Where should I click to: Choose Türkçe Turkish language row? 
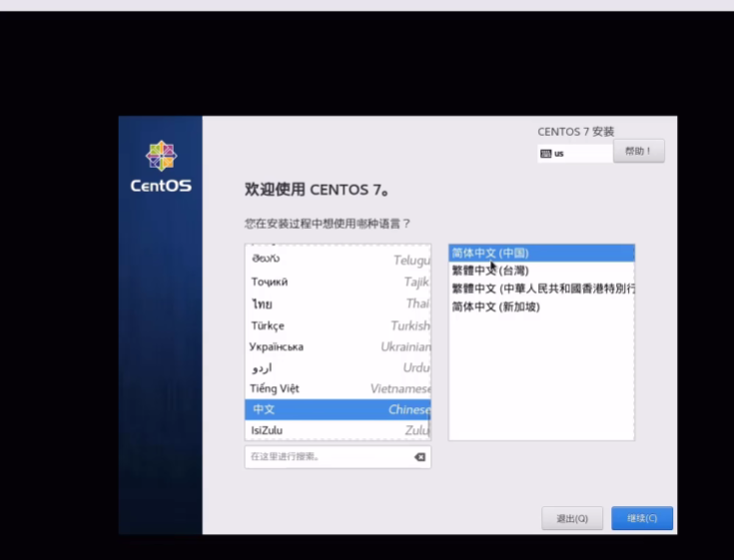338,325
